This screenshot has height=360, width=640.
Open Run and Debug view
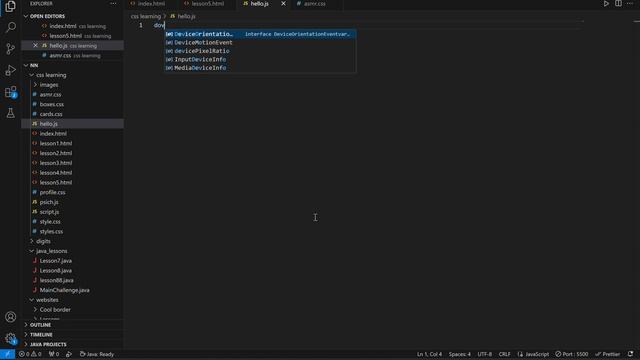coord(10,70)
